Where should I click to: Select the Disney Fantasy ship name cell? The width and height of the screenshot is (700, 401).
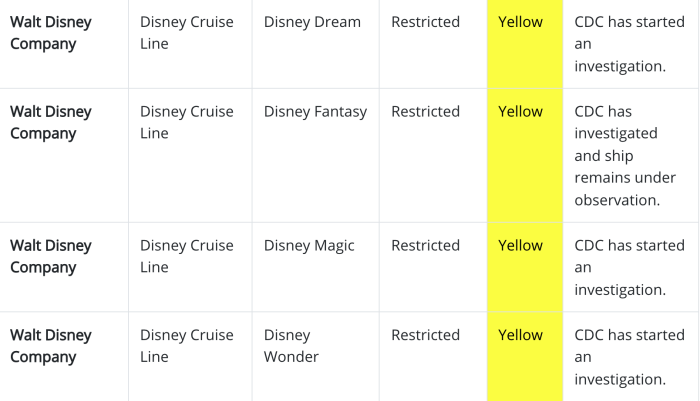[316, 155]
